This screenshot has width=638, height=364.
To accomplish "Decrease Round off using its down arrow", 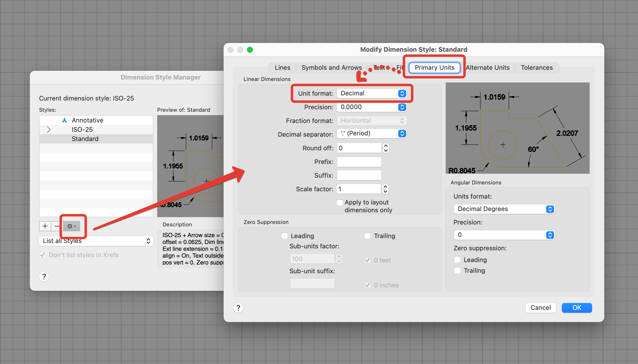I will 386,151.
